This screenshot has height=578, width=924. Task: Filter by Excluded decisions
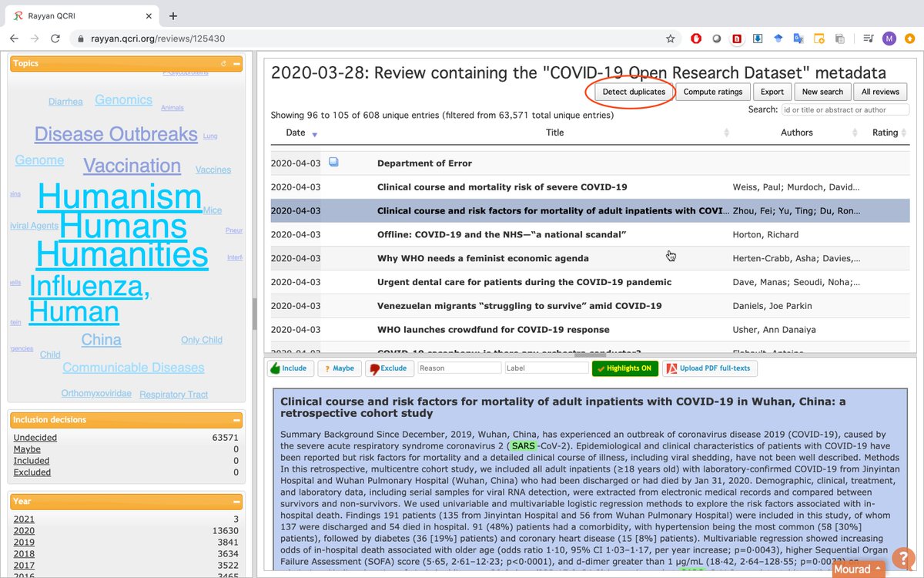coord(32,472)
